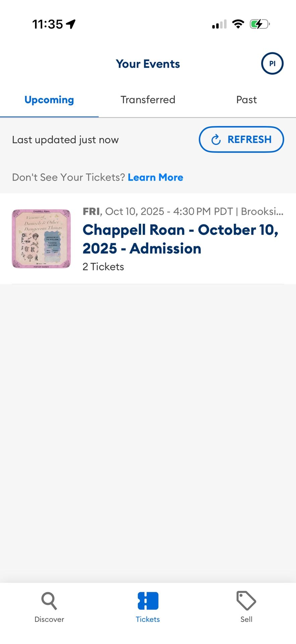Open the PI profile avatar icon
The image size is (296, 644).
coord(272,63)
